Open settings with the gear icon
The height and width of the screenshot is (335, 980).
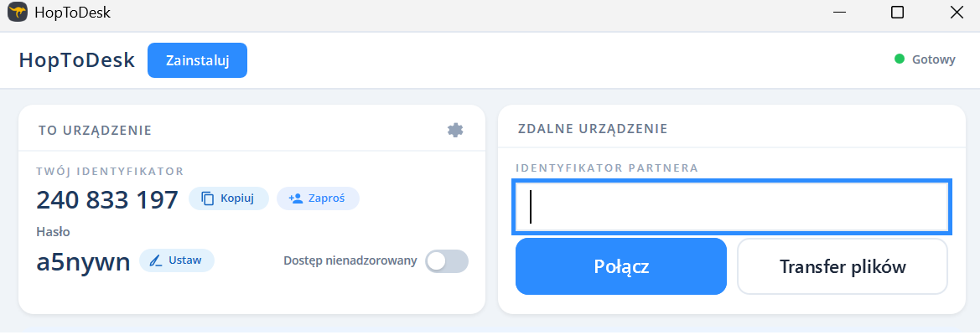tap(455, 130)
